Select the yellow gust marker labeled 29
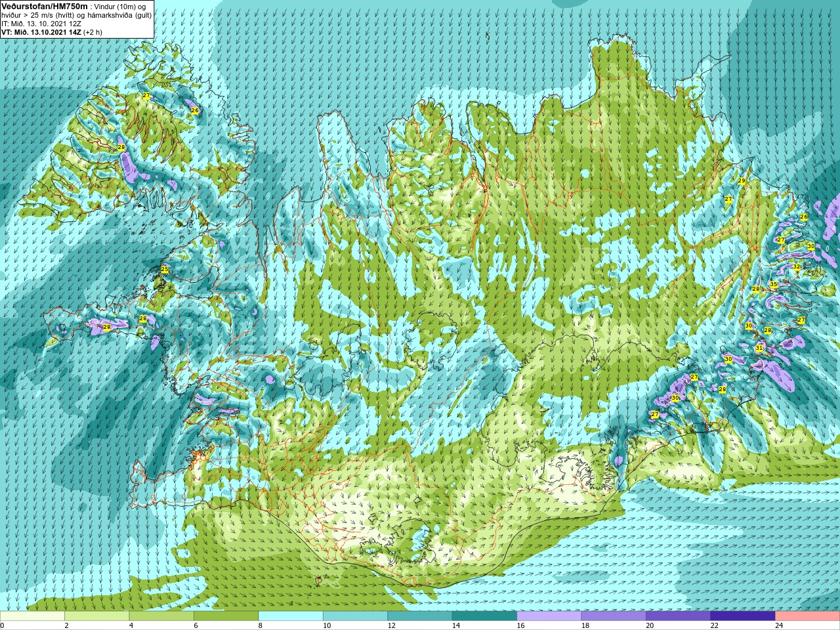 click(742, 180)
